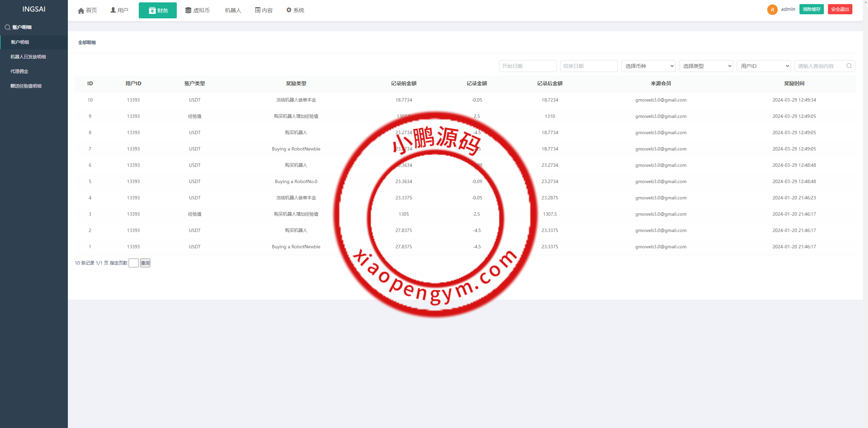The width and height of the screenshot is (868, 428).
Task: Click the content document icon
Action: [x=258, y=10]
